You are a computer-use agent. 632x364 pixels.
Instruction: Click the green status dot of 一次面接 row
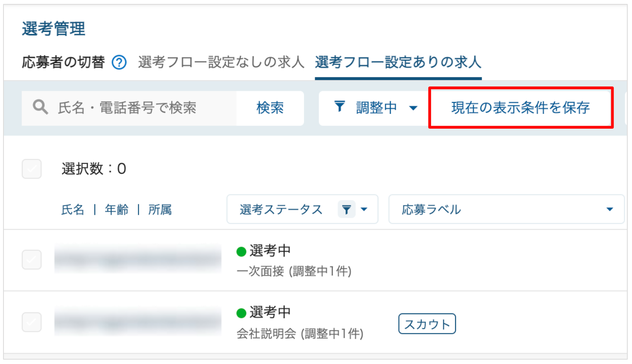242,251
